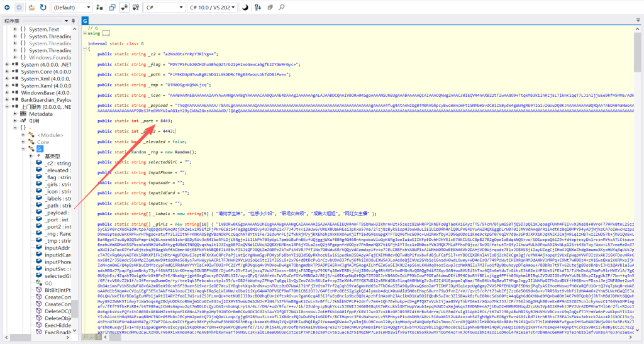The width and height of the screenshot is (644, 344).
Task: Select the <Module> tree item
Action: (50, 135)
